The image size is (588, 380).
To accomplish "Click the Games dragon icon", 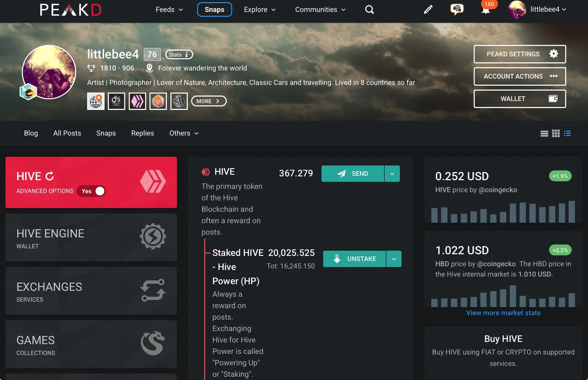I will [153, 344].
